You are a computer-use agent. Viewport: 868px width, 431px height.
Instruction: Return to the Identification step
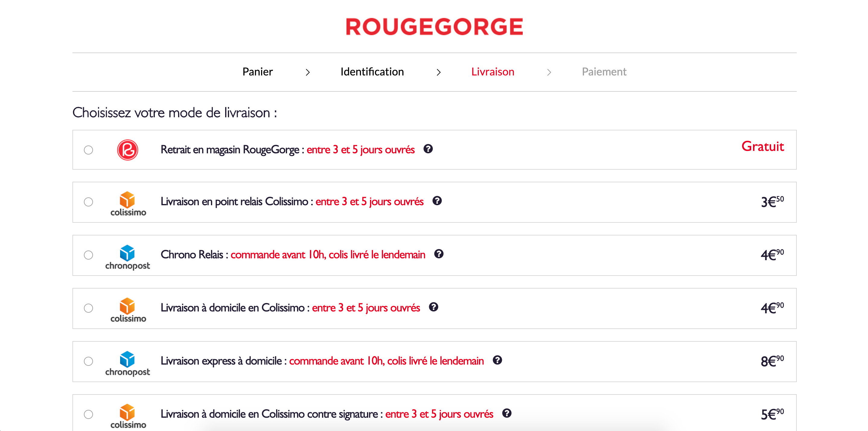[372, 72]
